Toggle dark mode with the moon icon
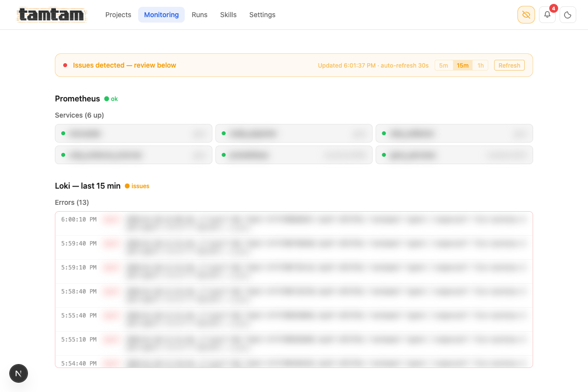Viewport: 588px width, 392px height. click(567, 15)
